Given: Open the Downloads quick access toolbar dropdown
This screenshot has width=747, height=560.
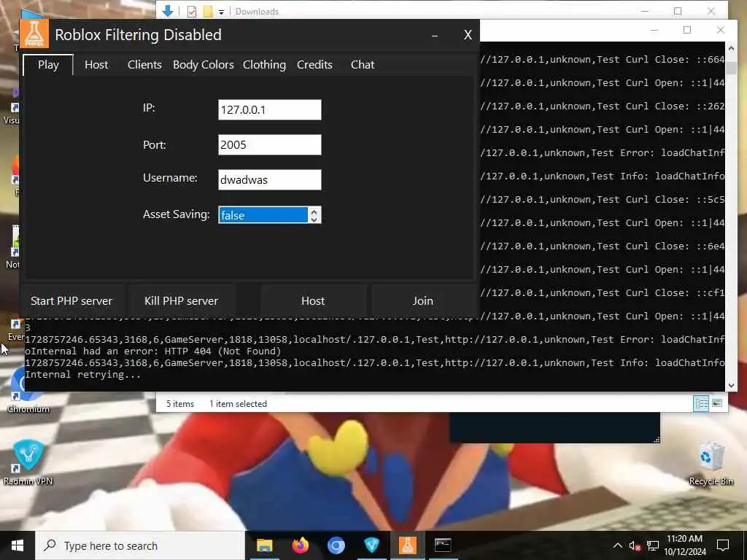Looking at the screenshot, I should [222, 12].
